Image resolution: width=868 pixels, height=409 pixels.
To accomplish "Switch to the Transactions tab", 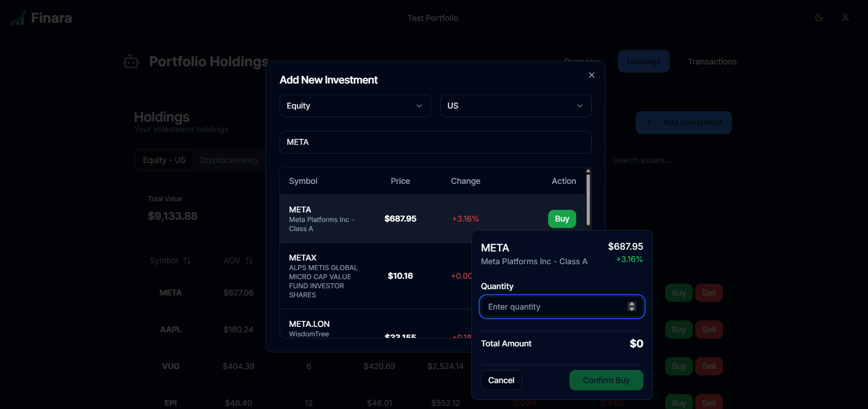I will [712, 61].
